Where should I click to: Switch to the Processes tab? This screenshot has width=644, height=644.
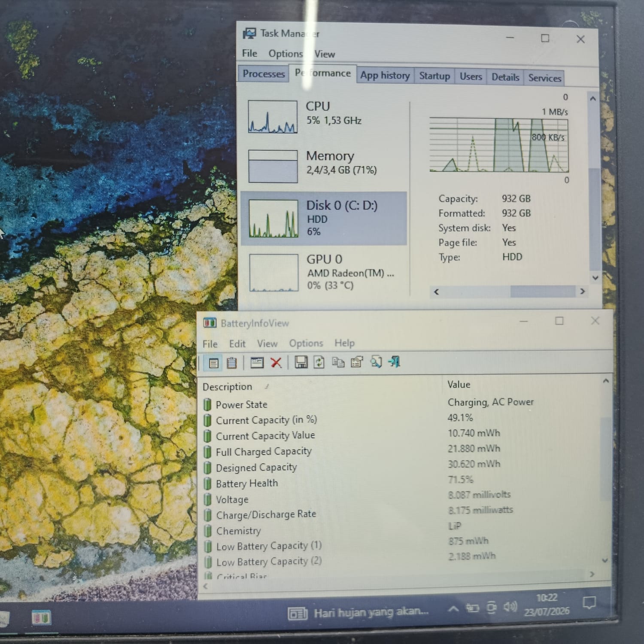point(264,74)
